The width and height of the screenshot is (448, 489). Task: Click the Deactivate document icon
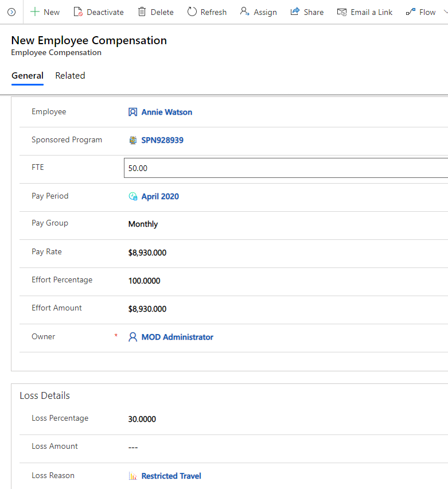[x=78, y=12]
